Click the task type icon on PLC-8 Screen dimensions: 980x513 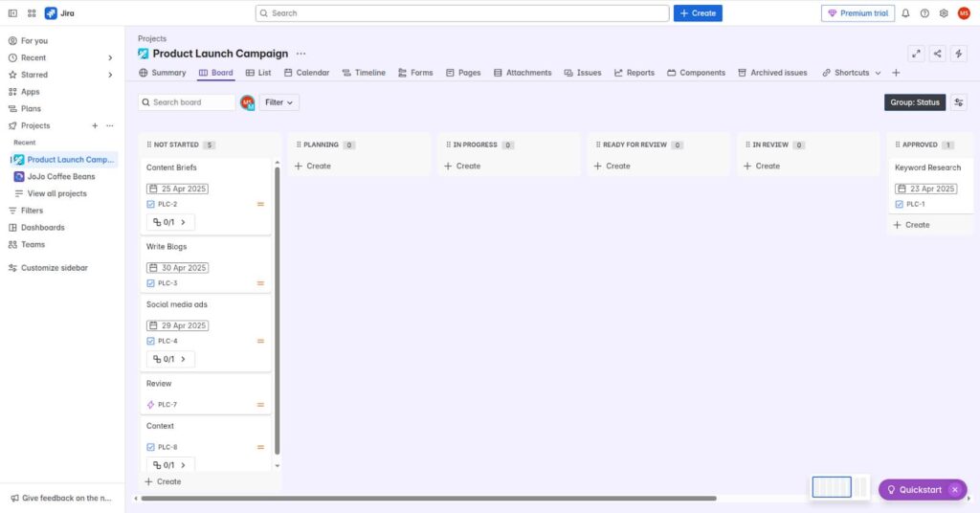click(x=150, y=447)
